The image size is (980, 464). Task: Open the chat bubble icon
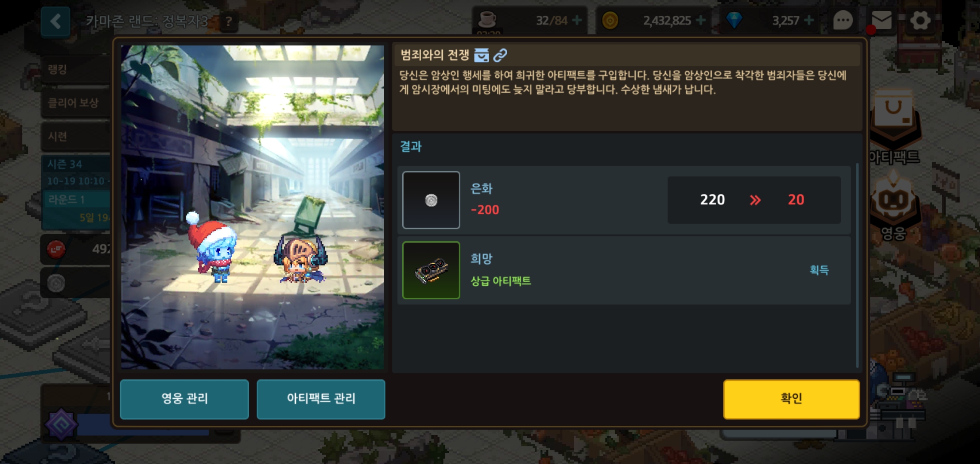[843, 20]
